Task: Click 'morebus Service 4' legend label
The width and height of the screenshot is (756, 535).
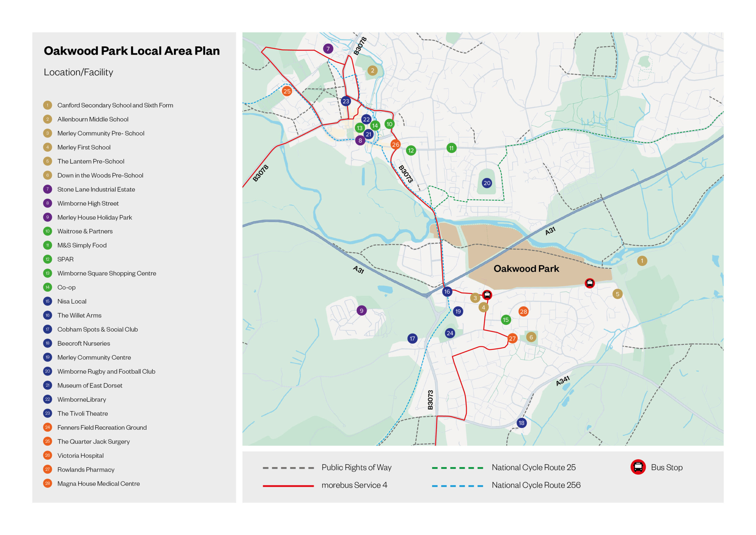Action: (x=354, y=485)
